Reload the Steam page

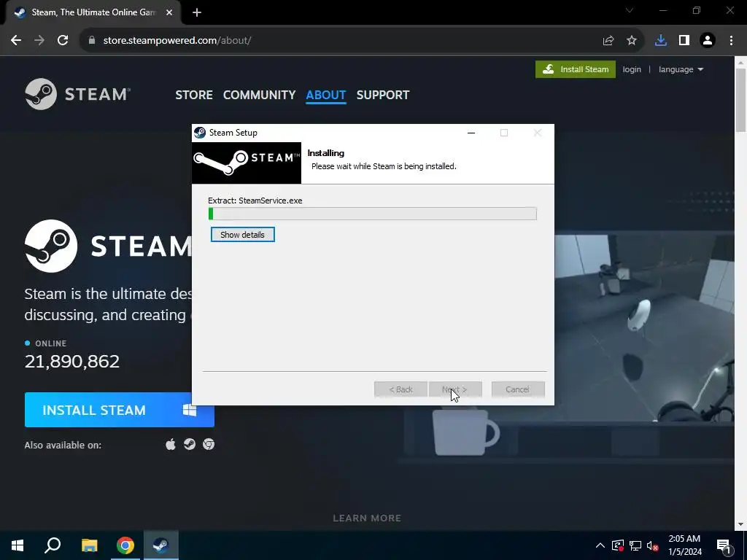63,41
